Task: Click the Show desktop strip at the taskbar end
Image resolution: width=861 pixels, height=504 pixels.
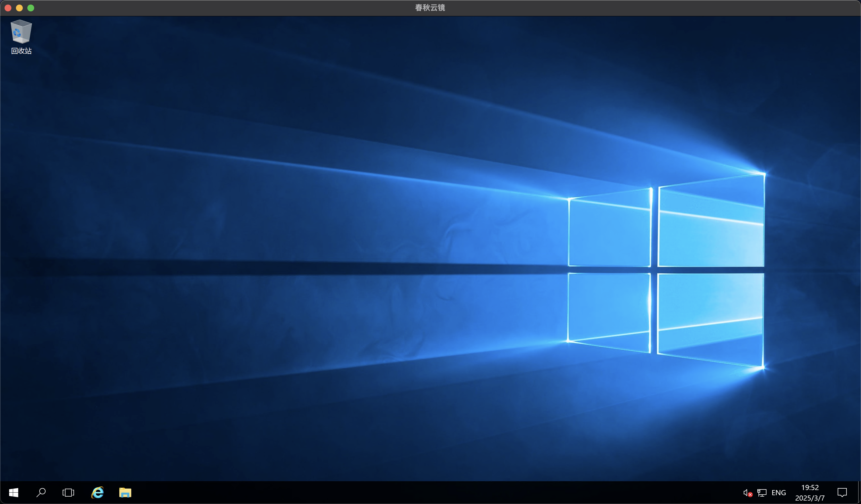Action: (x=859, y=492)
